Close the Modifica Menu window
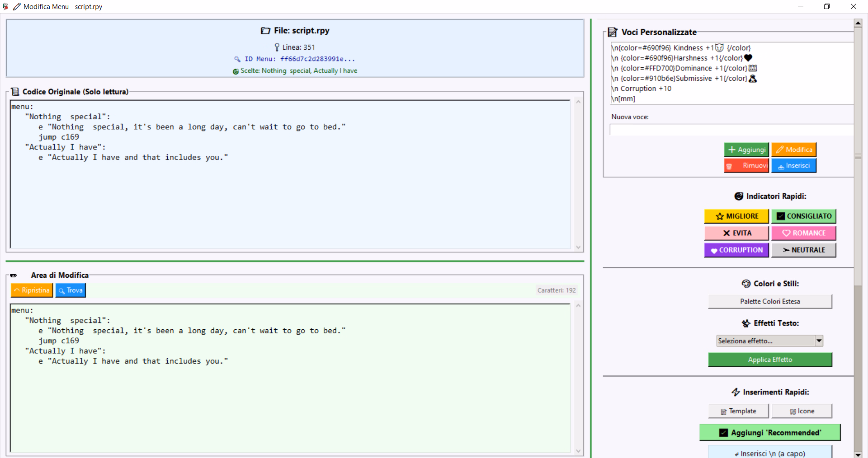Image resolution: width=868 pixels, height=458 pixels. point(854,6)
